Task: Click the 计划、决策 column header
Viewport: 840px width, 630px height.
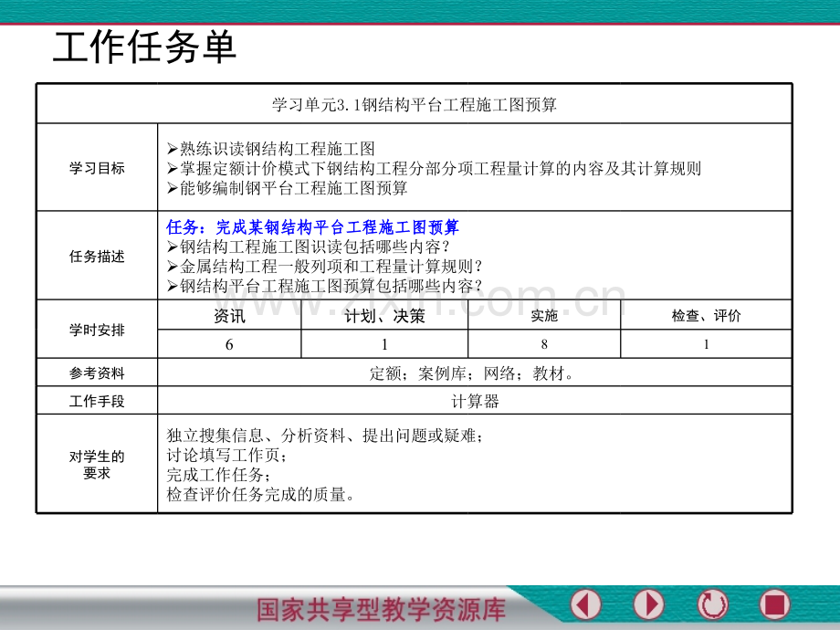Action: (x=384, y=316)
